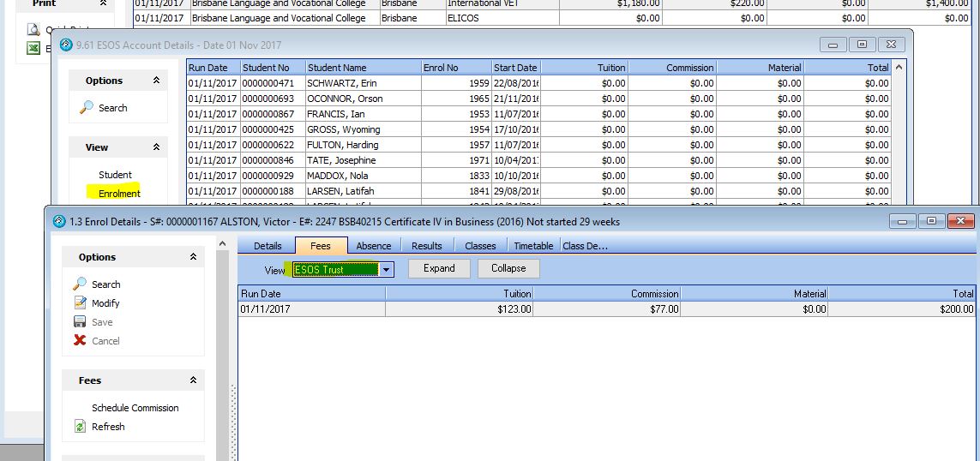
Task: Collapse the Fees section in the sidebar
Action: click(193, 380)
